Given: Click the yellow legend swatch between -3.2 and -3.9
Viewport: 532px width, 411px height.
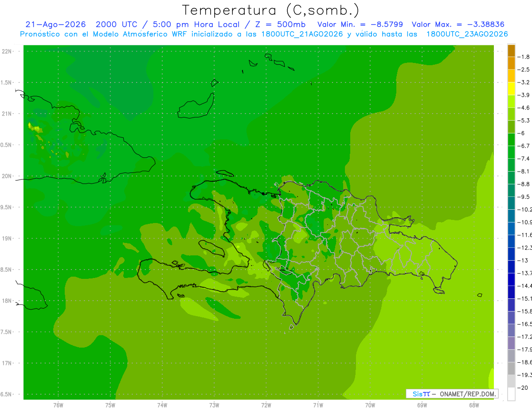Looking at the screenshot, I should point(511,89).
